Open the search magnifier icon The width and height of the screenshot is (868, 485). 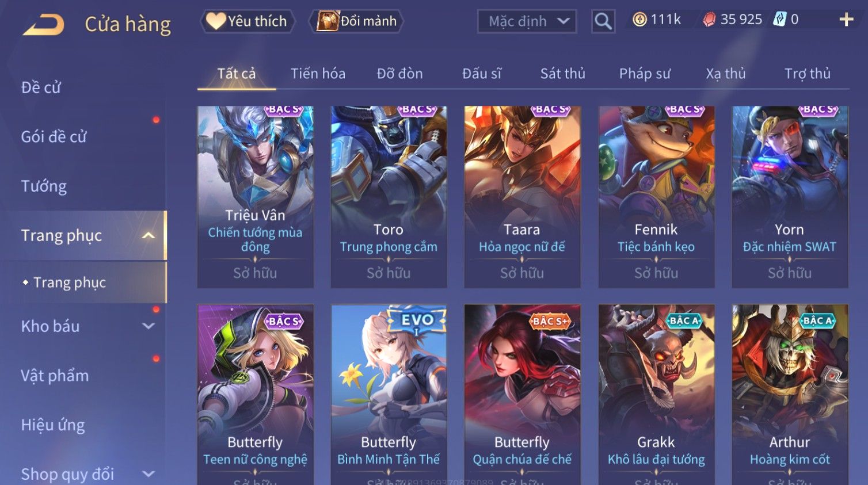[603, 21]
